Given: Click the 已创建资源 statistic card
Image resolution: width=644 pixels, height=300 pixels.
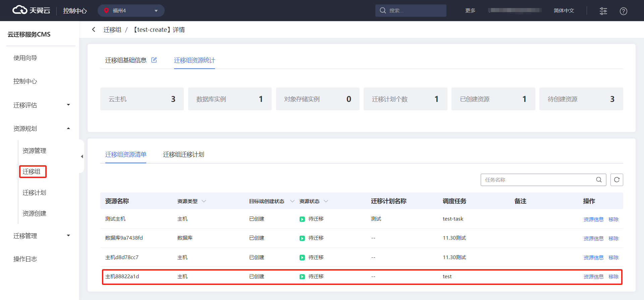Looking at the screenshot, I should pyautogui.click(x=493, y=99).
